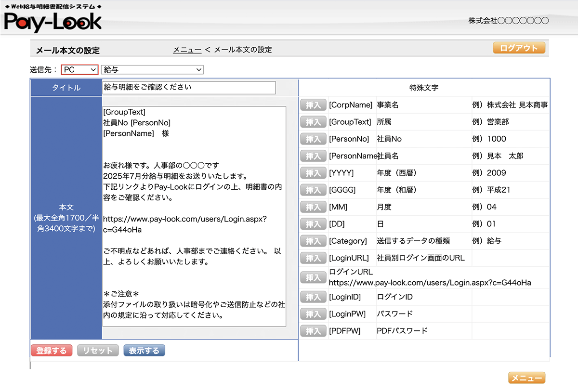Insert the [Category] data type tag
This screenshot has width=578, height=392.
click(313, 241)
